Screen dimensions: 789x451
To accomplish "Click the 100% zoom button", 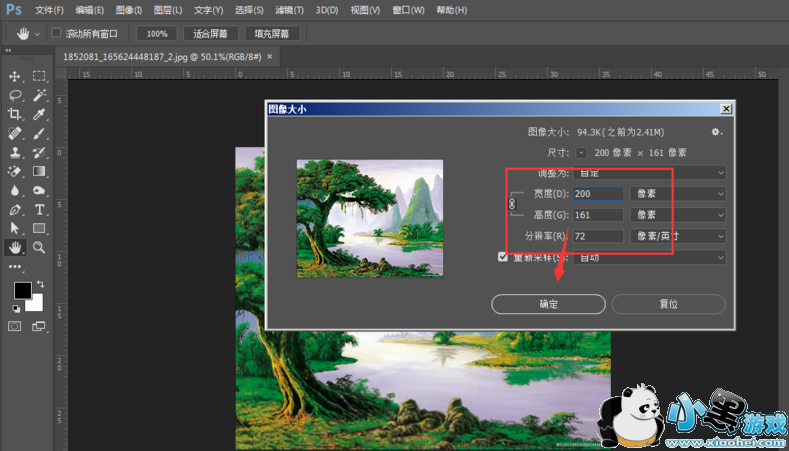I will click(x=157, y=34).
